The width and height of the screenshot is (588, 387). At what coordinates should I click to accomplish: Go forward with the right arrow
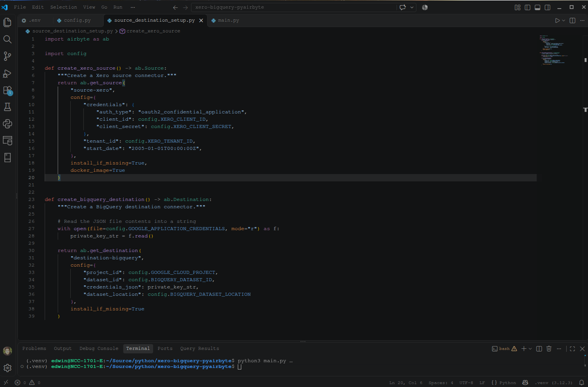[185, 7]
